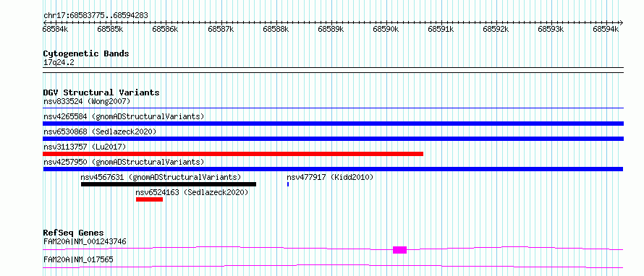Viewport: 644px width, 276px height.
Task: Click the Cytogenetic Bands track heading
Action: (86, 53)
